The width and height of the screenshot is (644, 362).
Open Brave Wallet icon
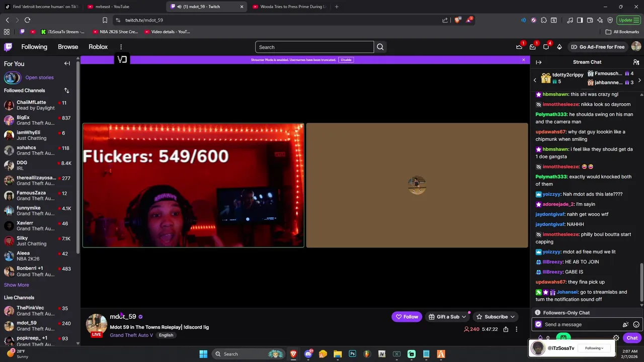(590, 20)
